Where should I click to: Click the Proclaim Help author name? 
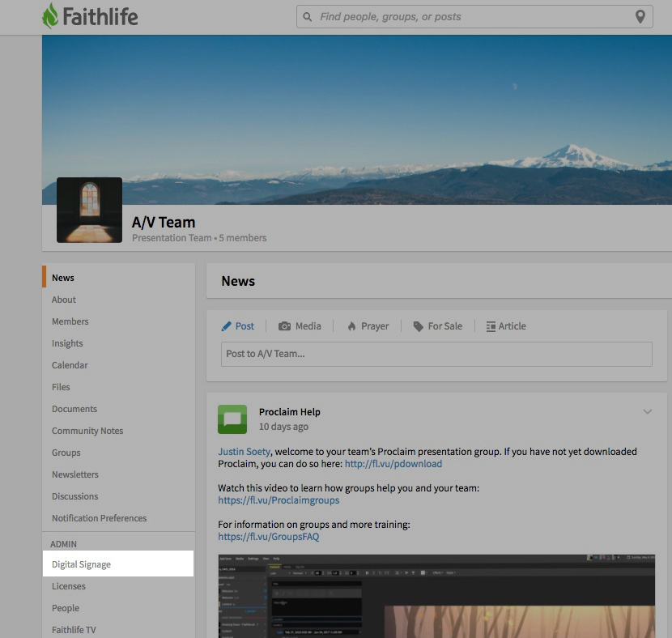[x=289, y=412]
